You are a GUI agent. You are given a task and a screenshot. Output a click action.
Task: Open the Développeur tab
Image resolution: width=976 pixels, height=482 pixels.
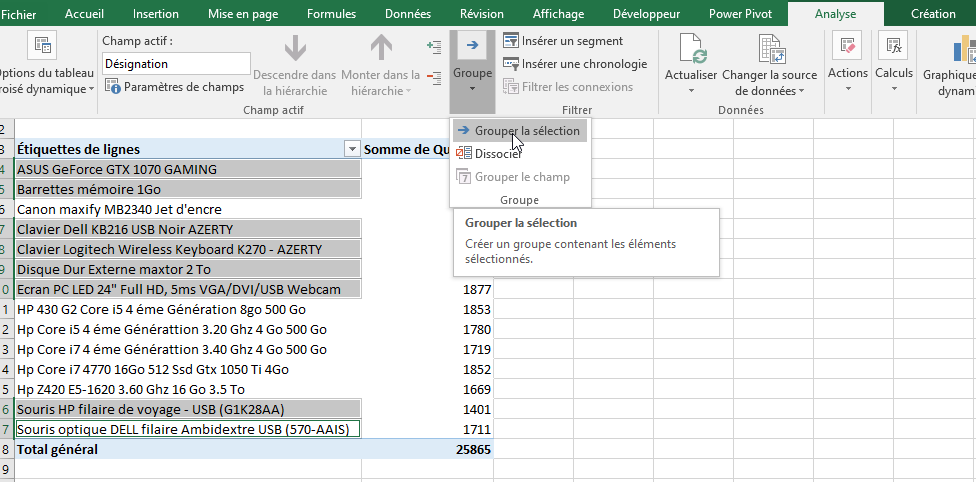tap(646, 14)
